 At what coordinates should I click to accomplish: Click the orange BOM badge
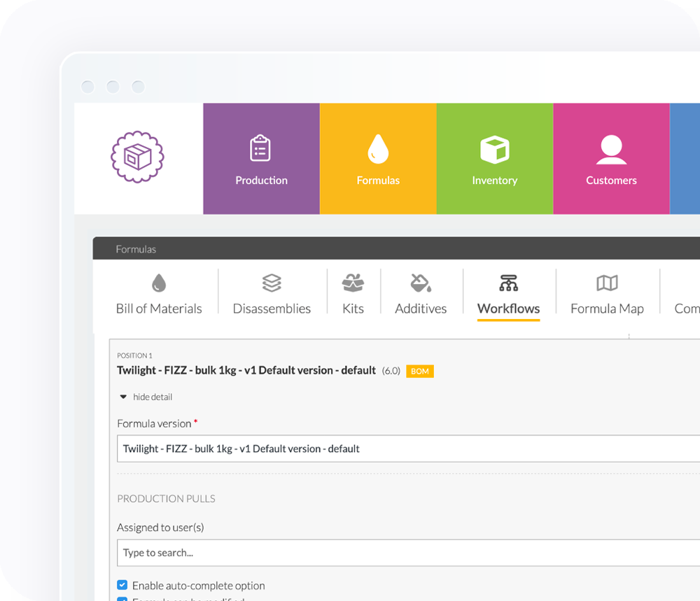(419, 372)
